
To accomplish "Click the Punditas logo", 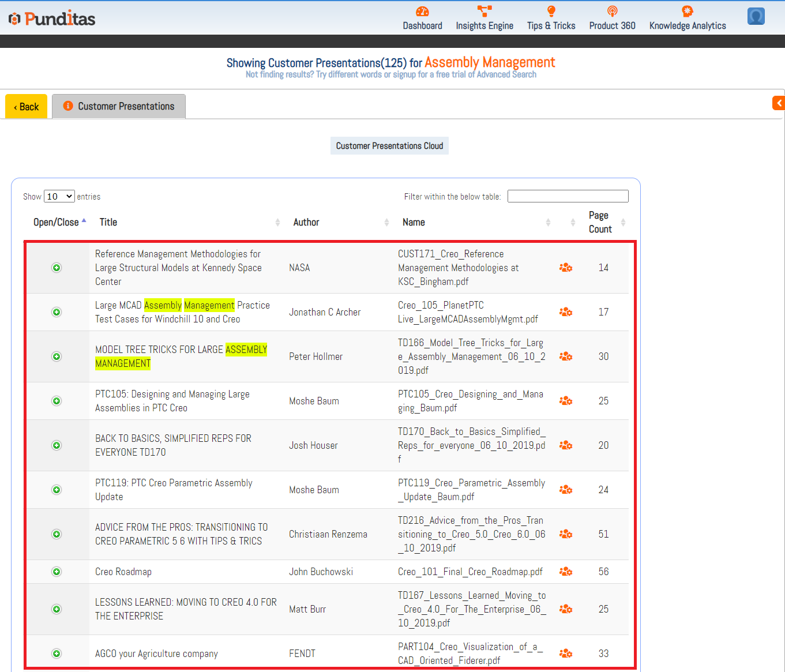I will click(x=51, y=16).
